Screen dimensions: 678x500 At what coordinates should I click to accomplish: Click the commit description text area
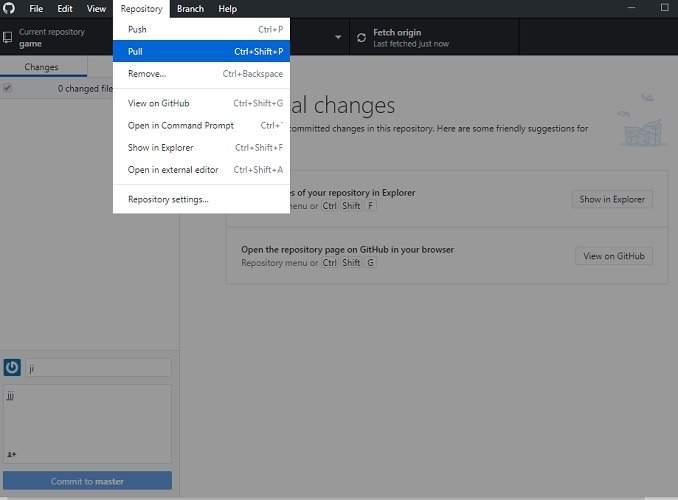[87, 424]
